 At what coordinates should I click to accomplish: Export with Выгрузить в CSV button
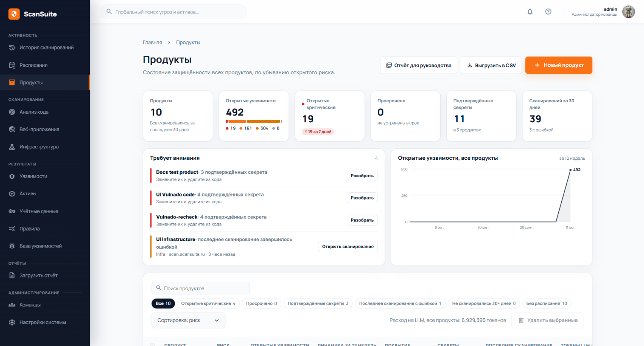click(x=491, y=65)
